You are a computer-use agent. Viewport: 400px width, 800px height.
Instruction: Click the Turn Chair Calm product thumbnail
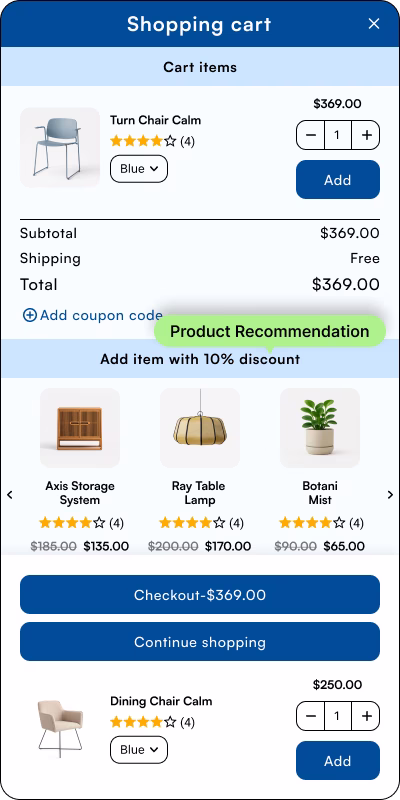[x=60, y=147]
